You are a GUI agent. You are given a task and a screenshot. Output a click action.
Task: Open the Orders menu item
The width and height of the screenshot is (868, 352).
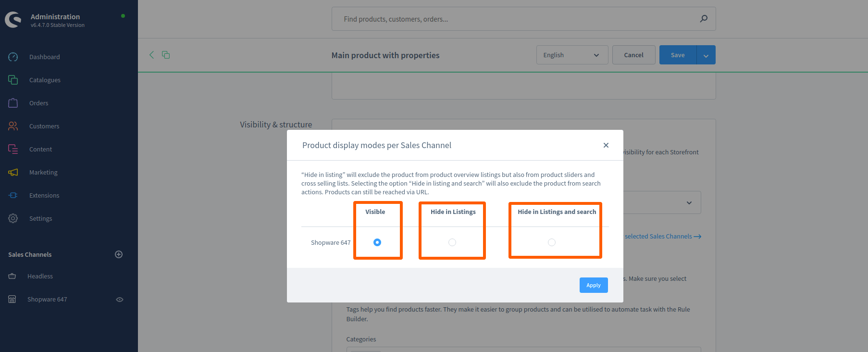39,103
